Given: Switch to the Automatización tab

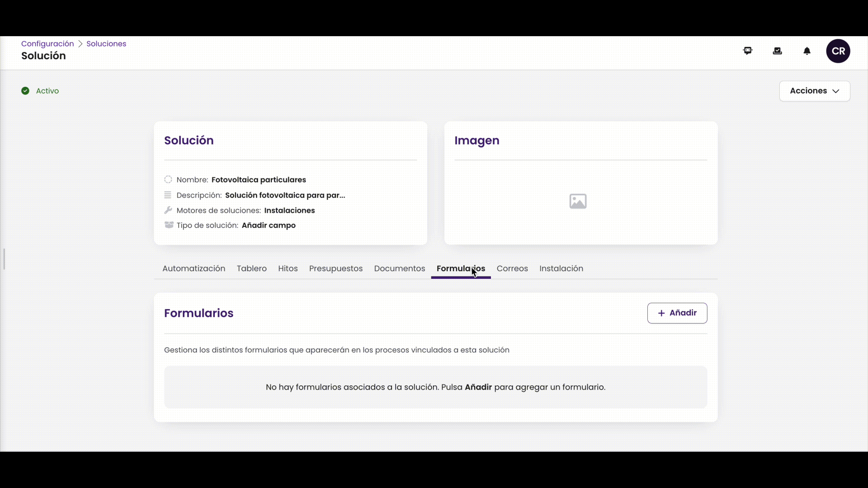Looking at the screenshot, I should coord(193,268).
